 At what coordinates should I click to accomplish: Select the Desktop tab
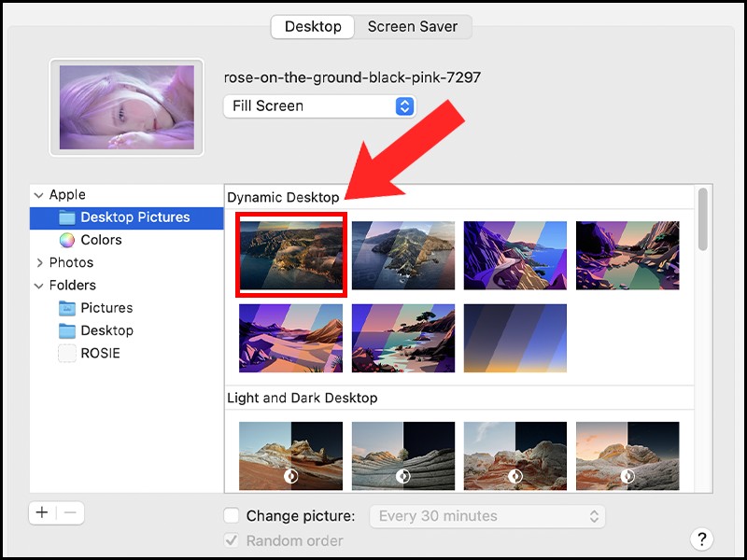pos(313,27)
